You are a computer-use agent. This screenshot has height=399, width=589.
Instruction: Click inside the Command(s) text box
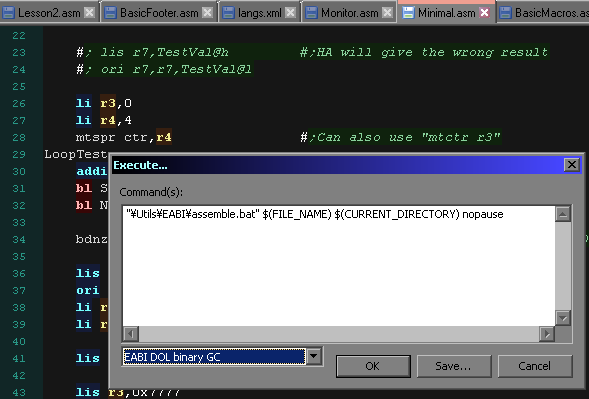click(x=338, y=266)
